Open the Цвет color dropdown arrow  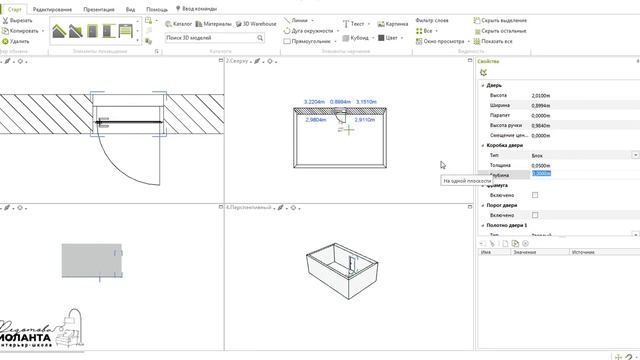(x=402, y=38)
